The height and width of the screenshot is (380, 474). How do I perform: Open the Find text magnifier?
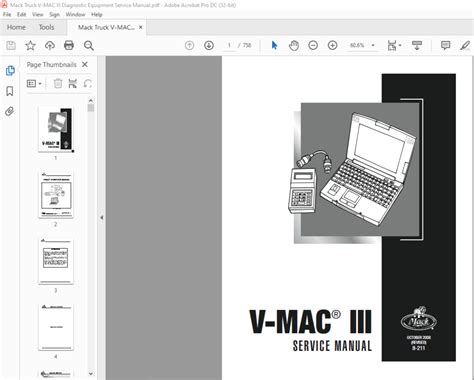pos(89,45)
